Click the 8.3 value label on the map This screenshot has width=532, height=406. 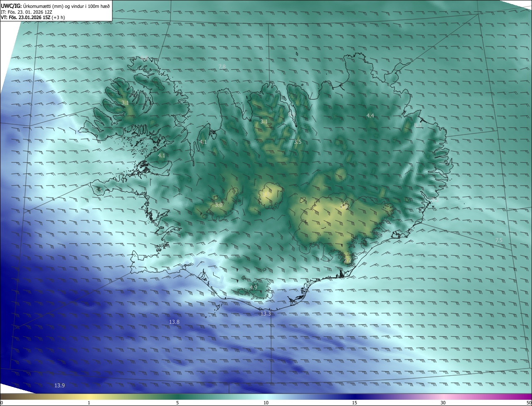click(418, 125)
